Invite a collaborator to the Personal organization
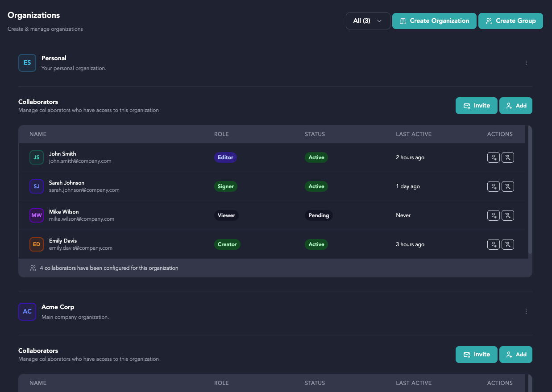The height and width of the screenshot is (392, 552). click(x=476, y=105)
